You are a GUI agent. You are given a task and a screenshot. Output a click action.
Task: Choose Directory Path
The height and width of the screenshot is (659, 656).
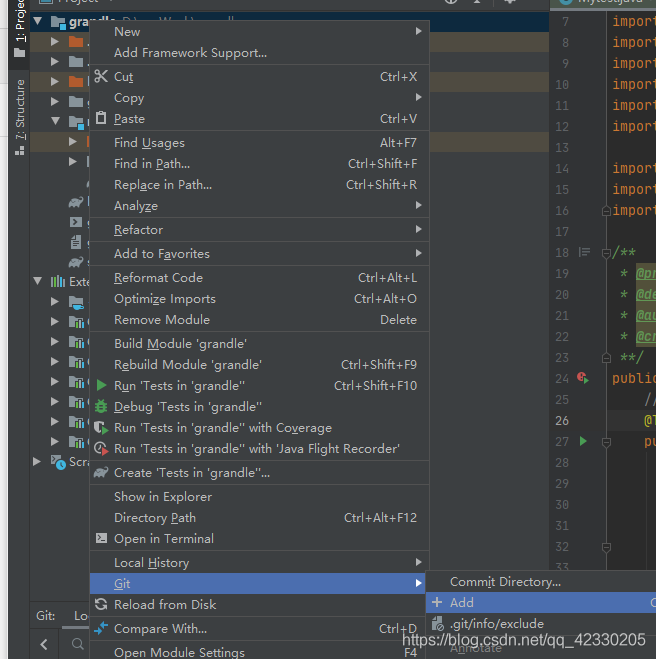click(x=259, y=518)
